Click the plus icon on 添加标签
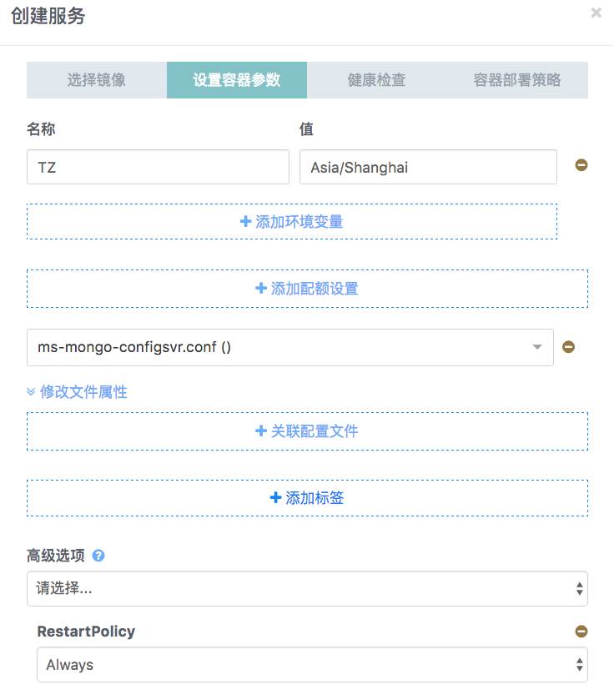 point(274,497)
